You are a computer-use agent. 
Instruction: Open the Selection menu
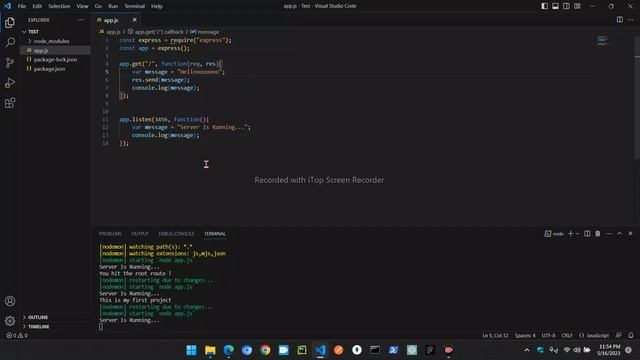click(x=59, y=6)
